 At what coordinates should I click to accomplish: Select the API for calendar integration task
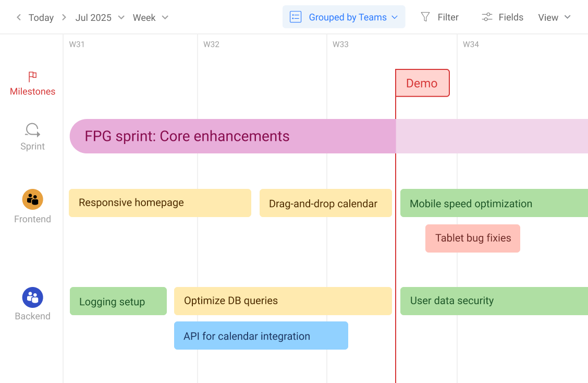261,336
